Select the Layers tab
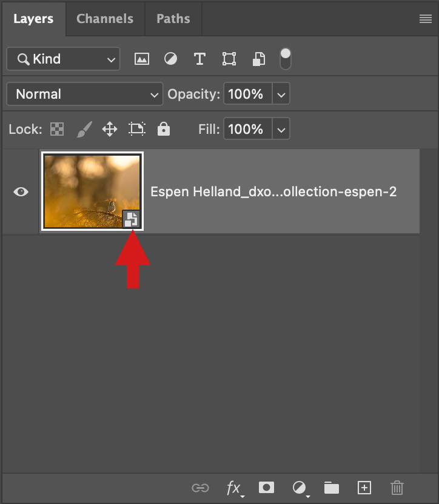The image size is (439, 504). pyautogui.click(x=33, y=19)
